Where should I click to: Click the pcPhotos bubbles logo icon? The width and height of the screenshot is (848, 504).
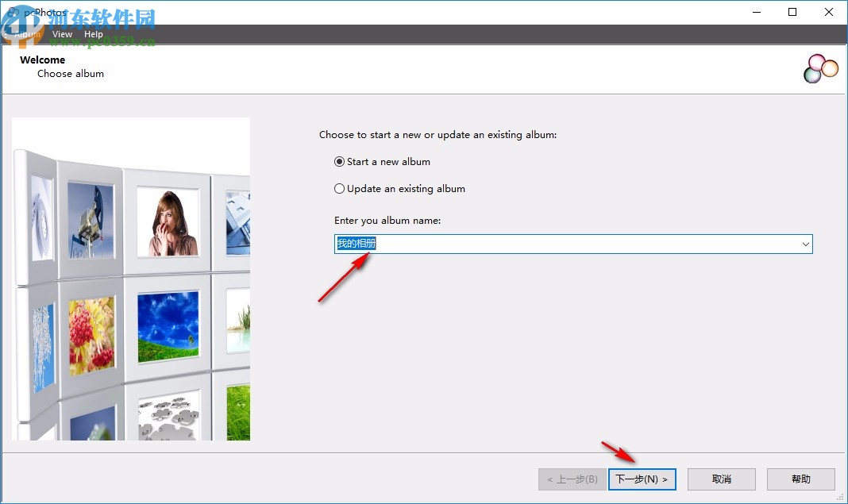click(820, 69)
